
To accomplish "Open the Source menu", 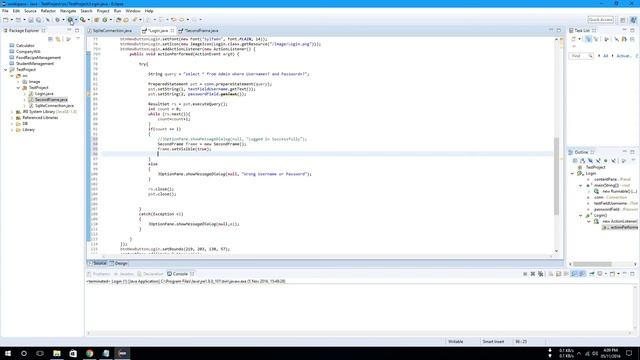I will 30,11.
